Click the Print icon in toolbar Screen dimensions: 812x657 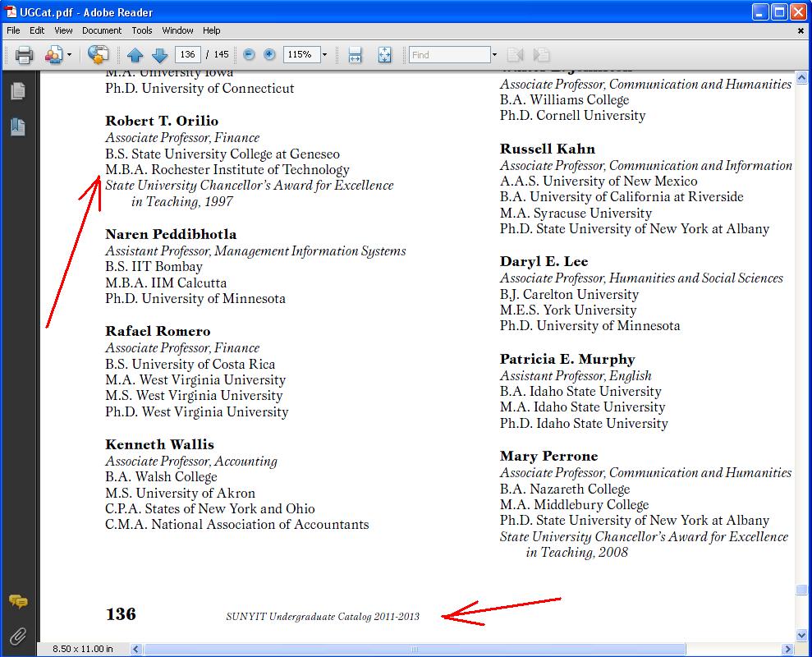24,55
